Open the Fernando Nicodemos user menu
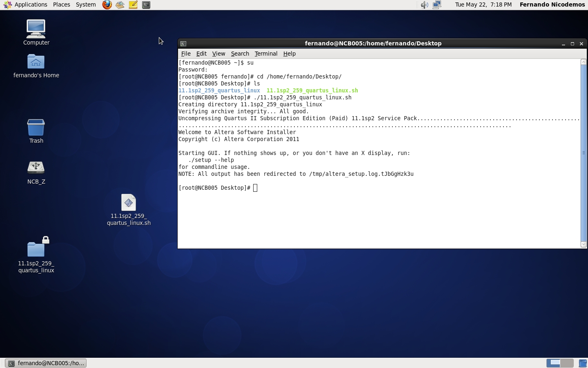 (x=552, y=4)
